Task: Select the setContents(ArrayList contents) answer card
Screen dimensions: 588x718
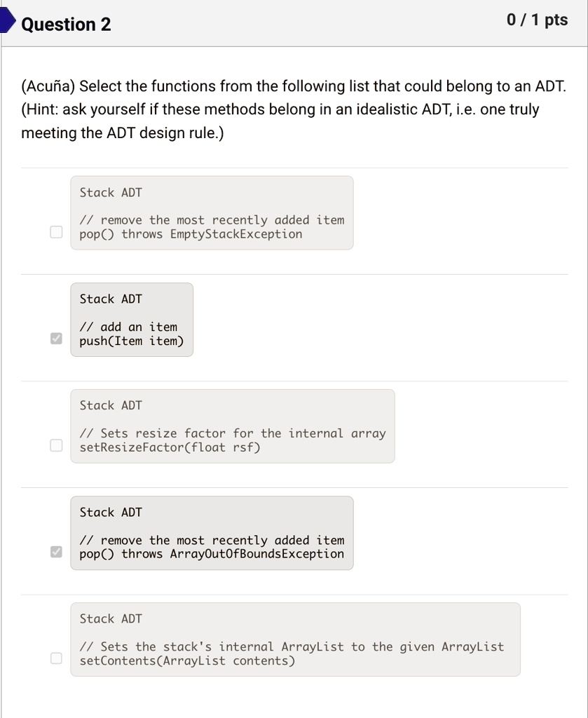Action: (x=295, y=639)
